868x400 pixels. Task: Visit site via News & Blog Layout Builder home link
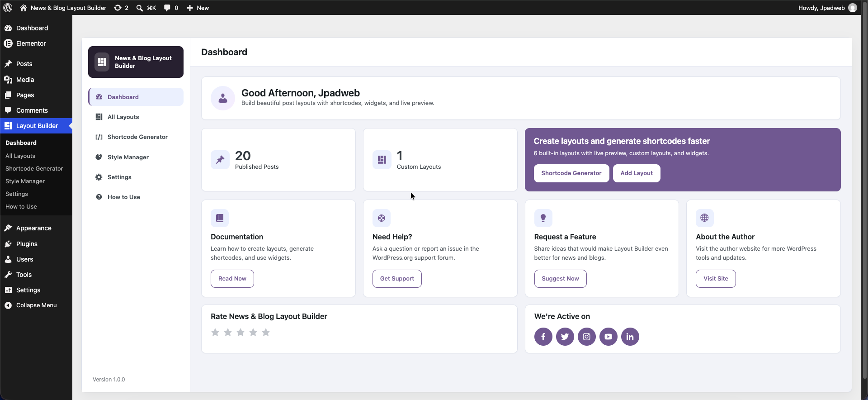63,8
